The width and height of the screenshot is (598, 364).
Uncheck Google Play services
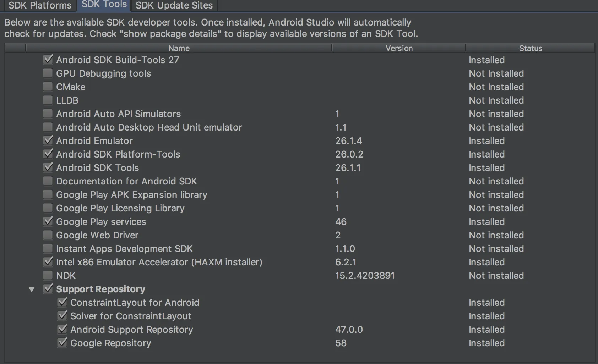[48, 222]
